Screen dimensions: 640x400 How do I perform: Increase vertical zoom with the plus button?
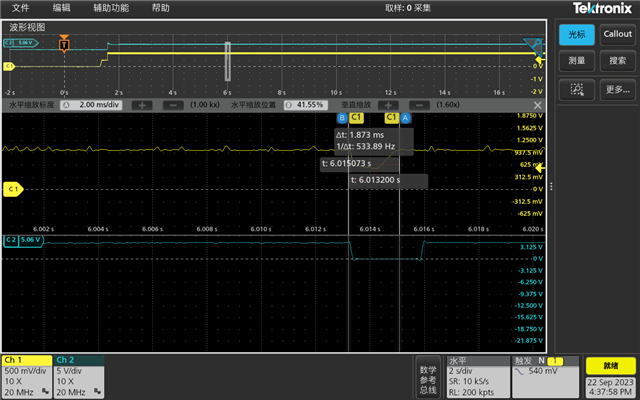point(388,105)
